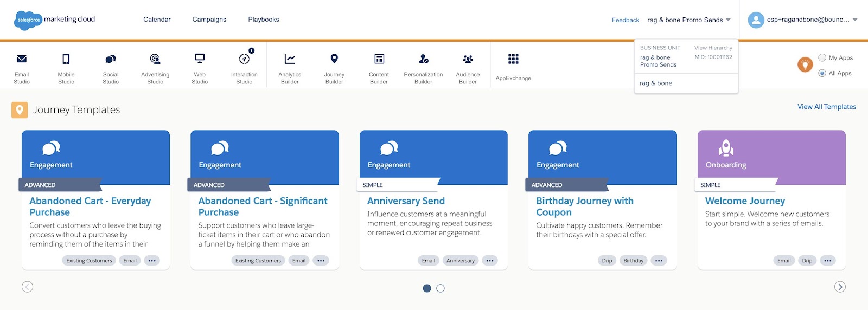The height and width of the screenshot is (310, 868).
Task: Show next templates with right arrow
Action: coord(840,287)
